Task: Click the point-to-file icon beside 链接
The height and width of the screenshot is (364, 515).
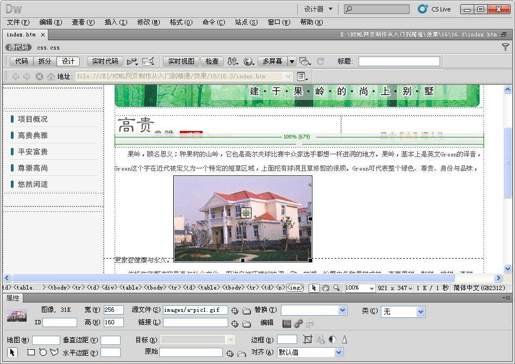Action: (x=235, y=324)
